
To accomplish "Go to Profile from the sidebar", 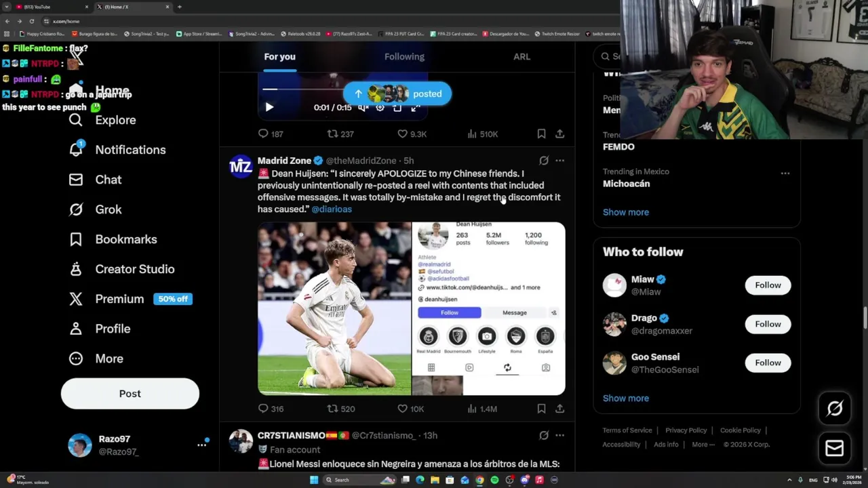I will coord(99,329).
